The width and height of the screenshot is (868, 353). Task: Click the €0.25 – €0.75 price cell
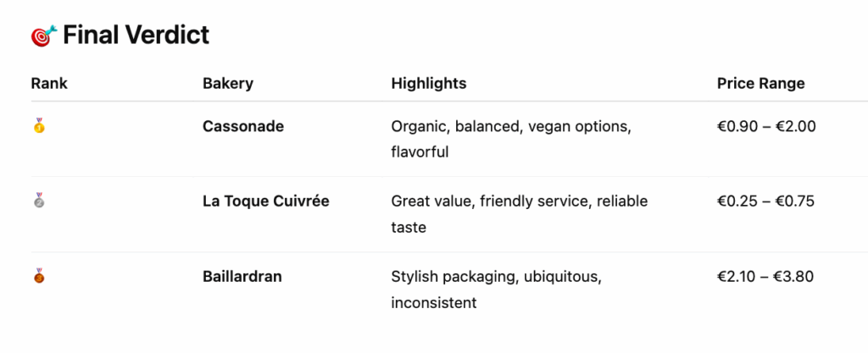pos(765,201)
